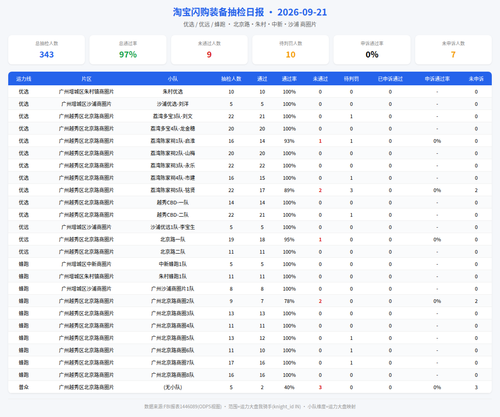Select the 广州北京路商圈2队 team cell
Screen dimensions: 500x417
(x=173, y=301)
